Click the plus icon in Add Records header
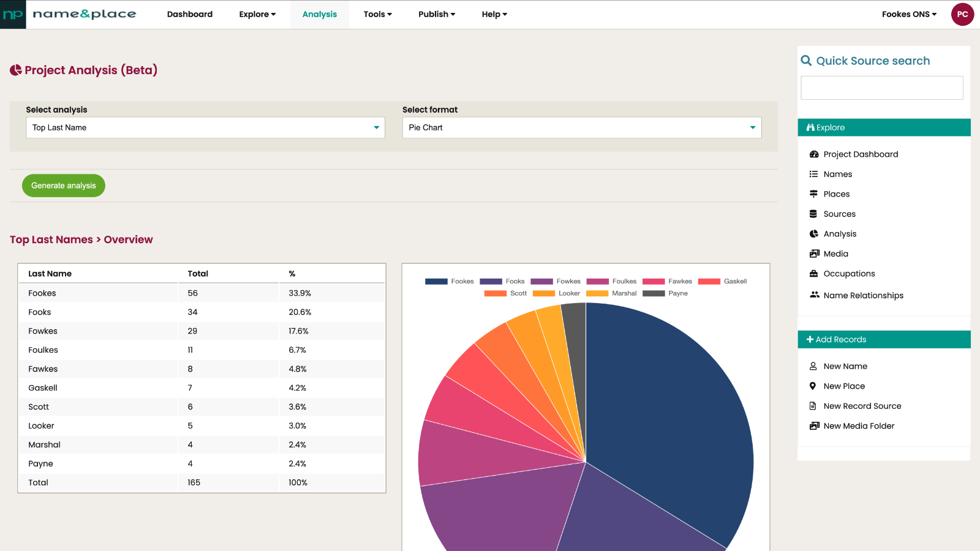 pos(810,339)
